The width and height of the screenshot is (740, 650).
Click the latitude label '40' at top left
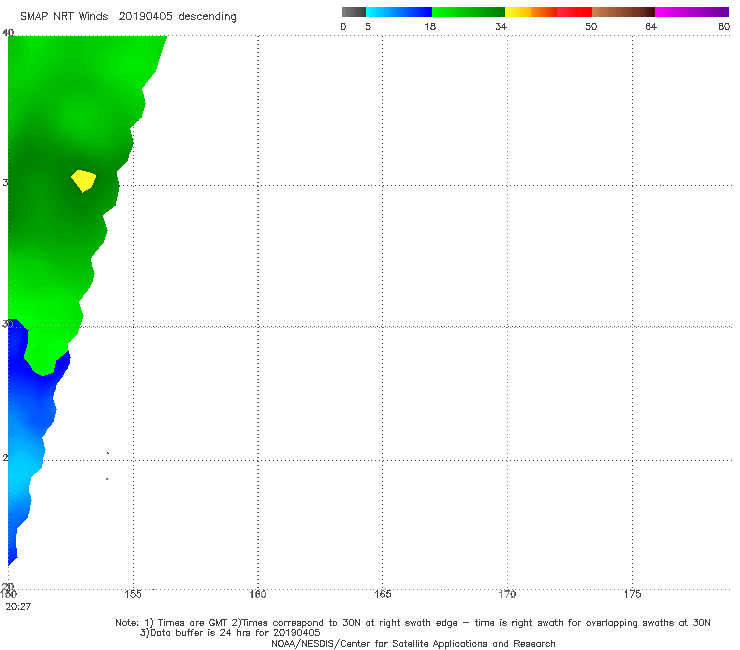point(8,32)
